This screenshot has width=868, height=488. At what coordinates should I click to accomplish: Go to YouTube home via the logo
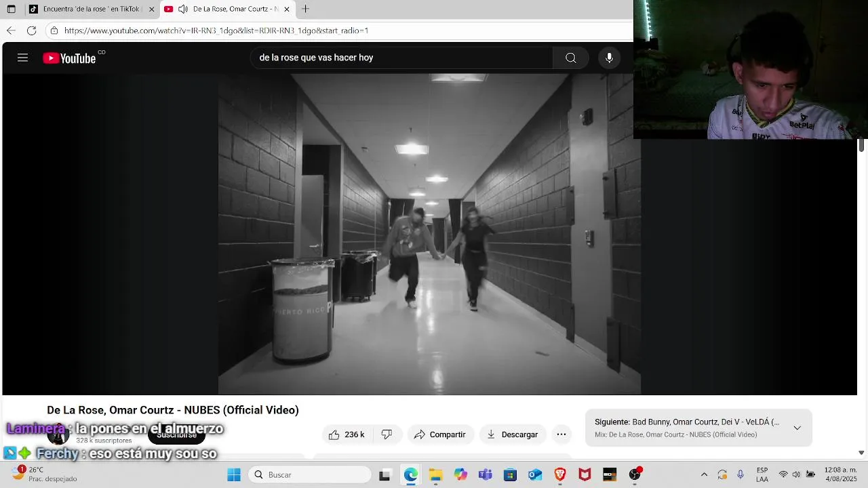pos(69,58)
